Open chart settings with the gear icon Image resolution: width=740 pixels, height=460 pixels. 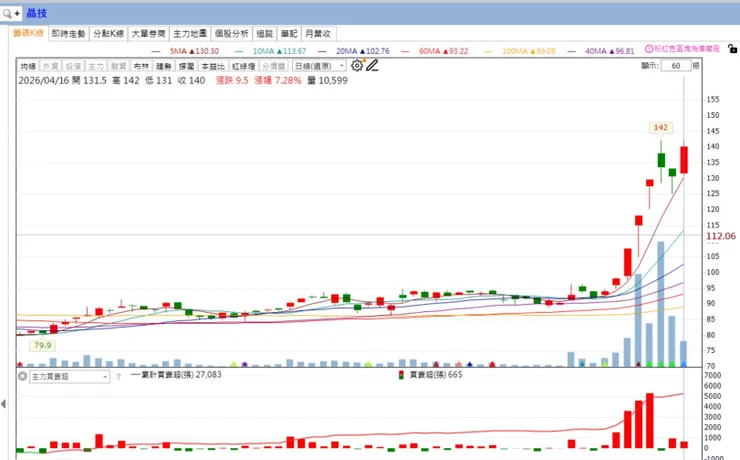point(357,66)
